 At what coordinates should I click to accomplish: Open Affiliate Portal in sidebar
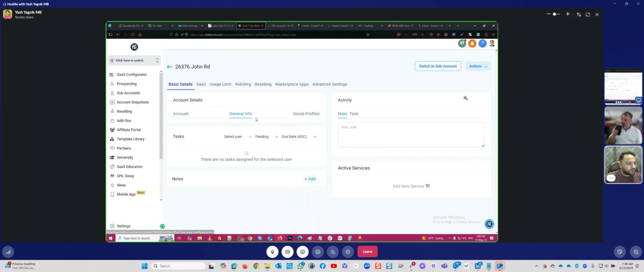click(128, 130)
